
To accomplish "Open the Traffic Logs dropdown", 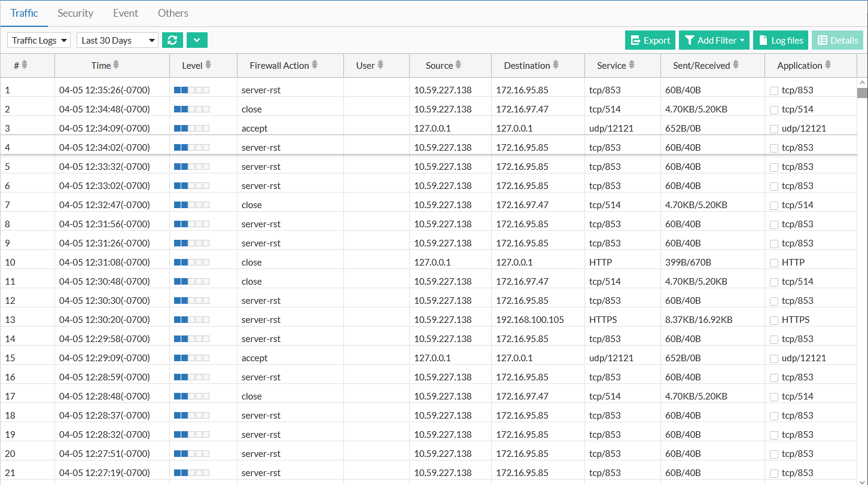I will tap(38, 40).
